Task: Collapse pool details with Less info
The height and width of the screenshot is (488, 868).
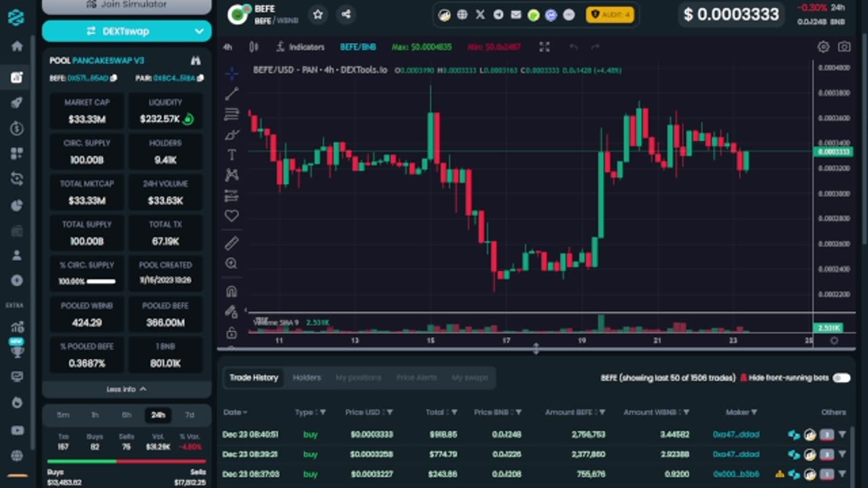Action: [x=127, y=389]
